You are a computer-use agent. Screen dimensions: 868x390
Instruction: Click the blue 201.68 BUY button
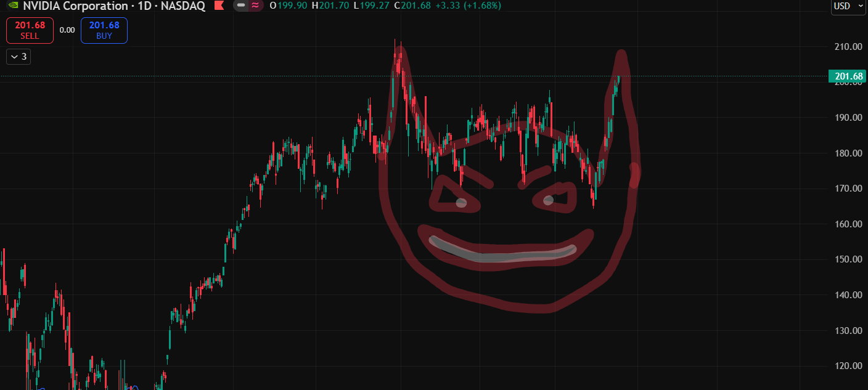[x=104, y=30]
